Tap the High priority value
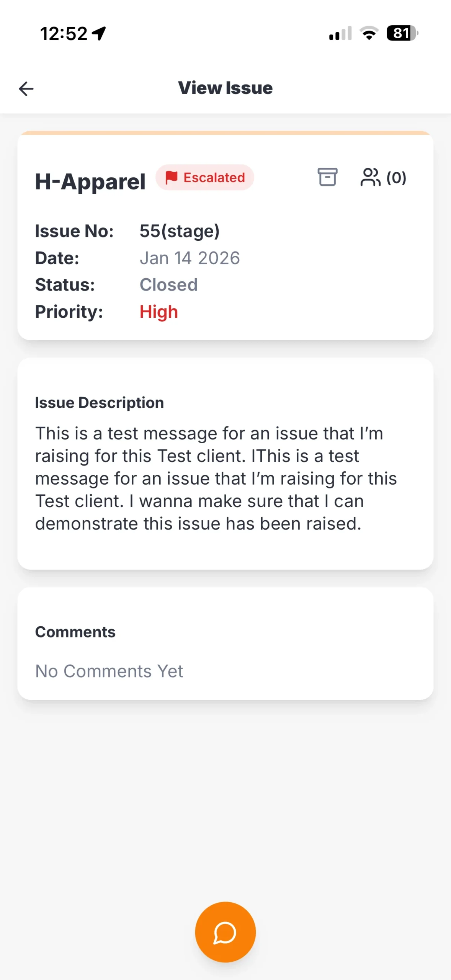 click(159, 312)
